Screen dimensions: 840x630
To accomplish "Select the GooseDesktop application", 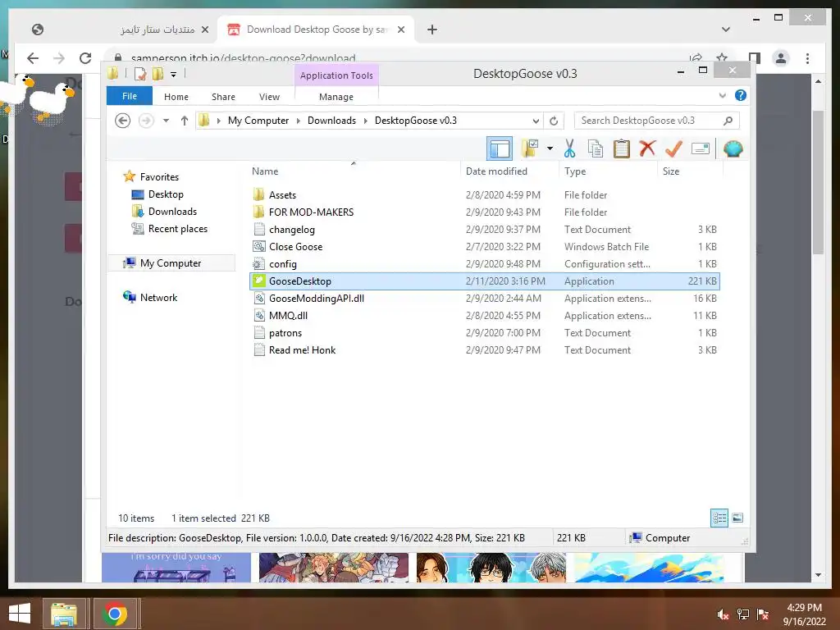I will click(x=485, y=281).
